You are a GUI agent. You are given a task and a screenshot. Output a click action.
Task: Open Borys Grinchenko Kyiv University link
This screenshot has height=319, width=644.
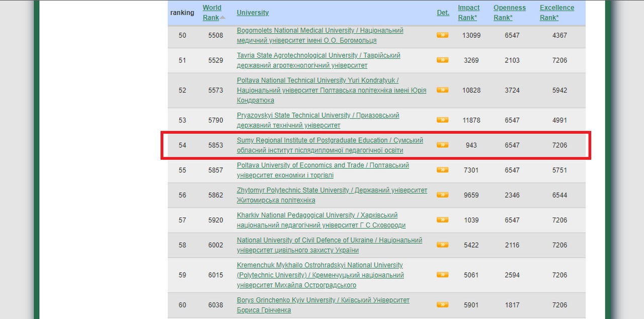point(323,304)
